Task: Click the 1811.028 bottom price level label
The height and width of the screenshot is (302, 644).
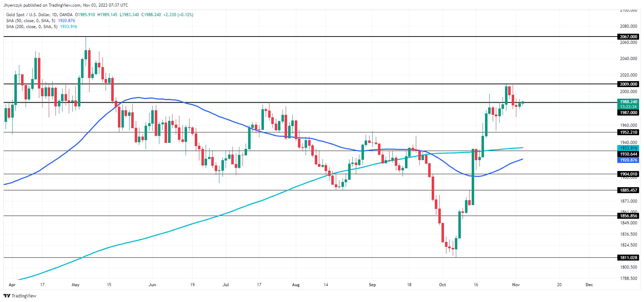Action: pos(628,258)
